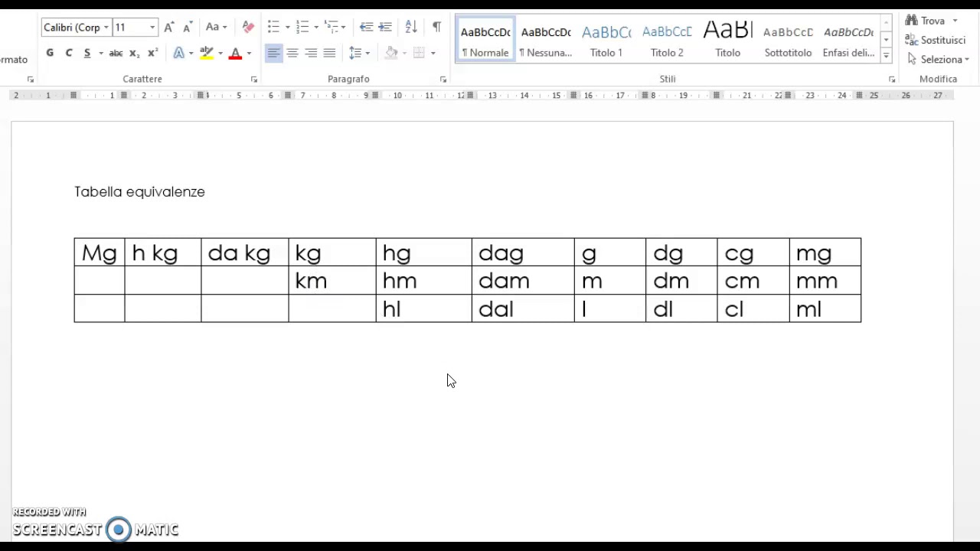Open the font color dropdown arrow
This screenshot has height=551, width=980.
pyautogui.click(x=249, y=54)
